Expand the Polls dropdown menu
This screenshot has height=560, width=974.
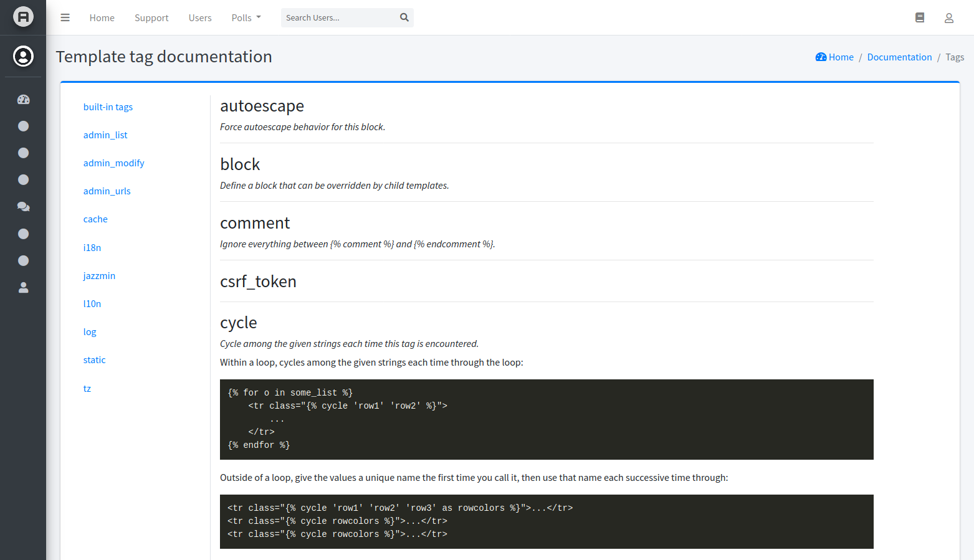246,17
